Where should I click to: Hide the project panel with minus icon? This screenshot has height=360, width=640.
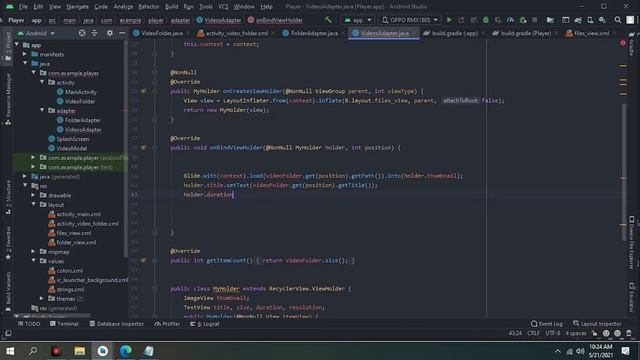click(122, 33)
